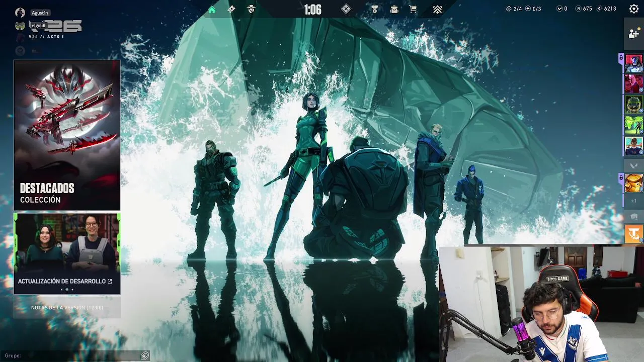Select friend avatar with pink duo portrait
Viewport: 644px width, 362px height.
(x=633, y=84)
